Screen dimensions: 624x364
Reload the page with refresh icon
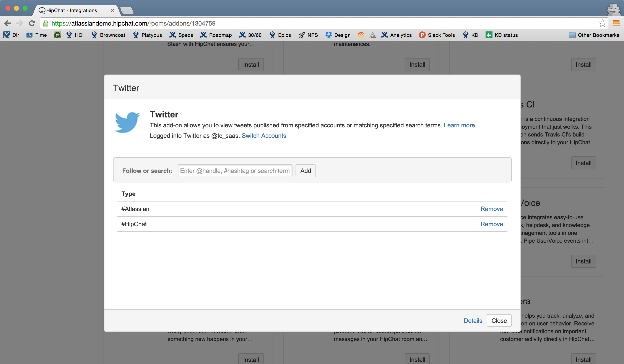(x=32, y=23)
